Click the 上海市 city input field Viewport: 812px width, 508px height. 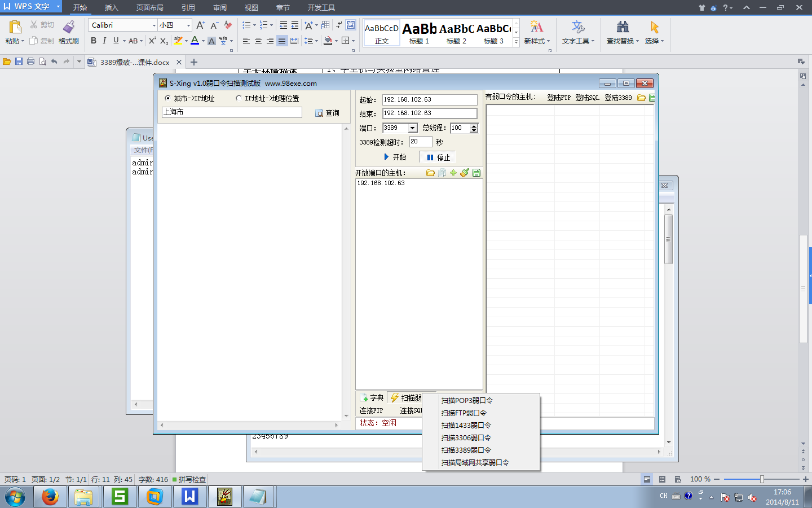pos(232,112)
